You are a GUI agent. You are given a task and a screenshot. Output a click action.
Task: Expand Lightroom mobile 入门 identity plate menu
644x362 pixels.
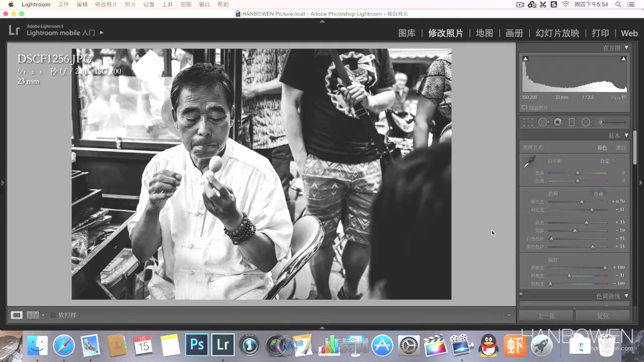click(x=102, y=33)
